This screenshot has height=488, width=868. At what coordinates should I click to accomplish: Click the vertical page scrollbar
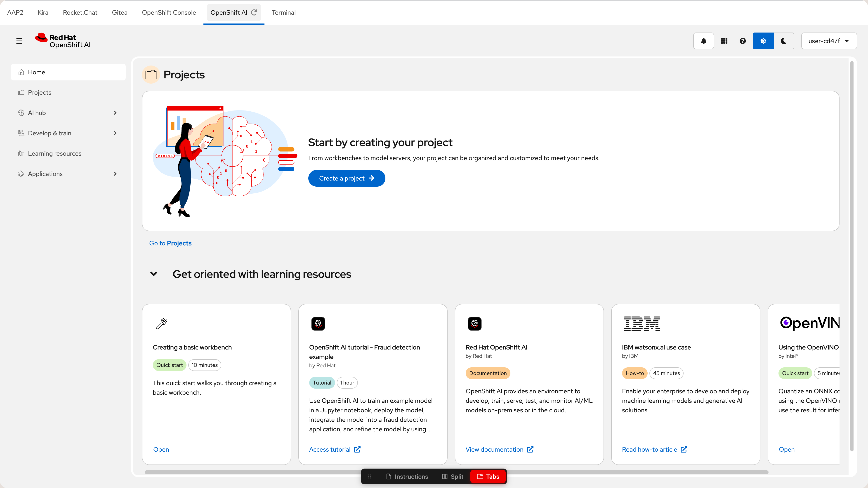point(852,256)
